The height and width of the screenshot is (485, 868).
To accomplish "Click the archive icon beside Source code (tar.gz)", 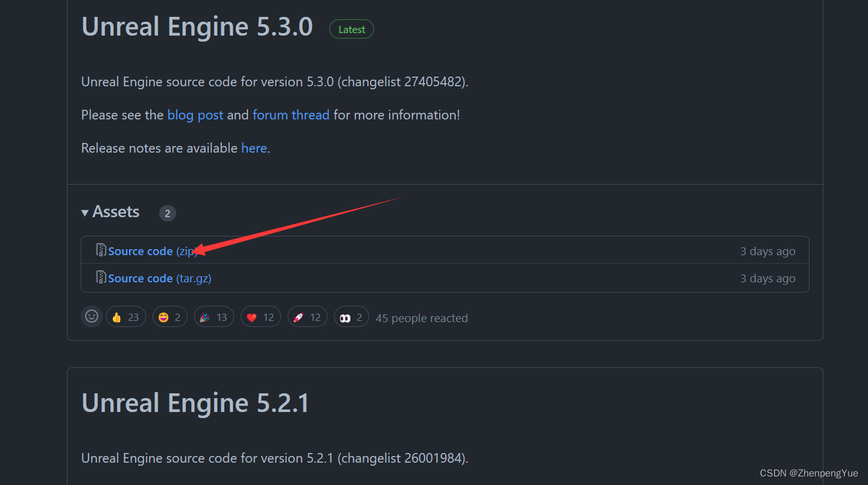I will point(101,277).
